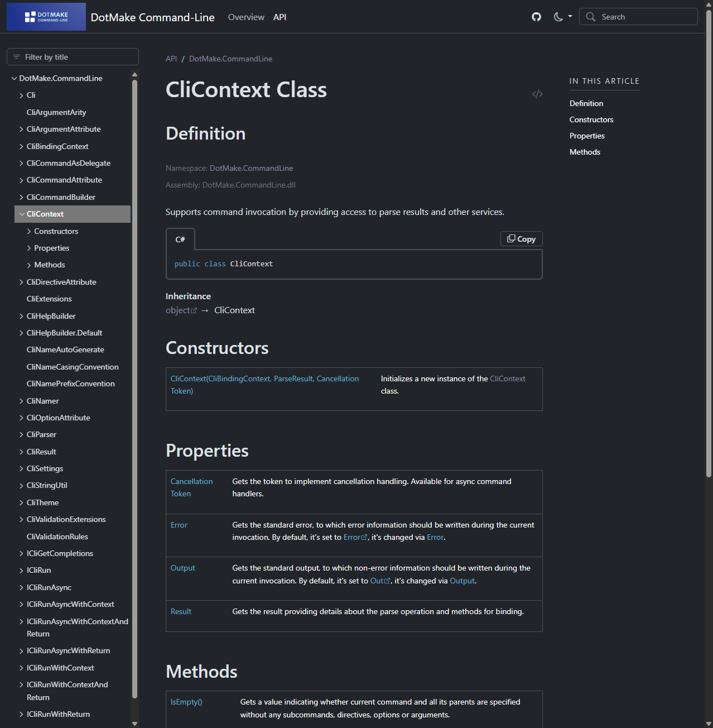Click the main page scrollbar thumb

point(709,243)
